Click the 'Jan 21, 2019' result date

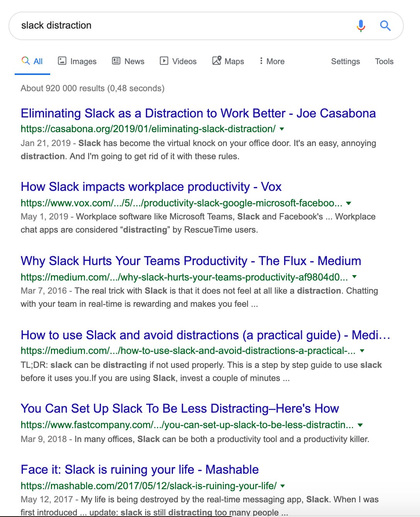pyautogui.click(x=46, y=143)
